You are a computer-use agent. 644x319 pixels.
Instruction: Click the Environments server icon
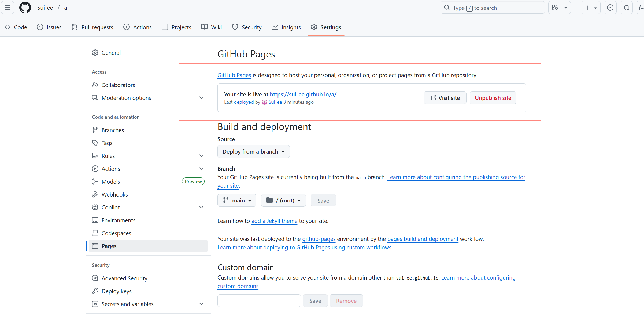[x=95, y=220]
